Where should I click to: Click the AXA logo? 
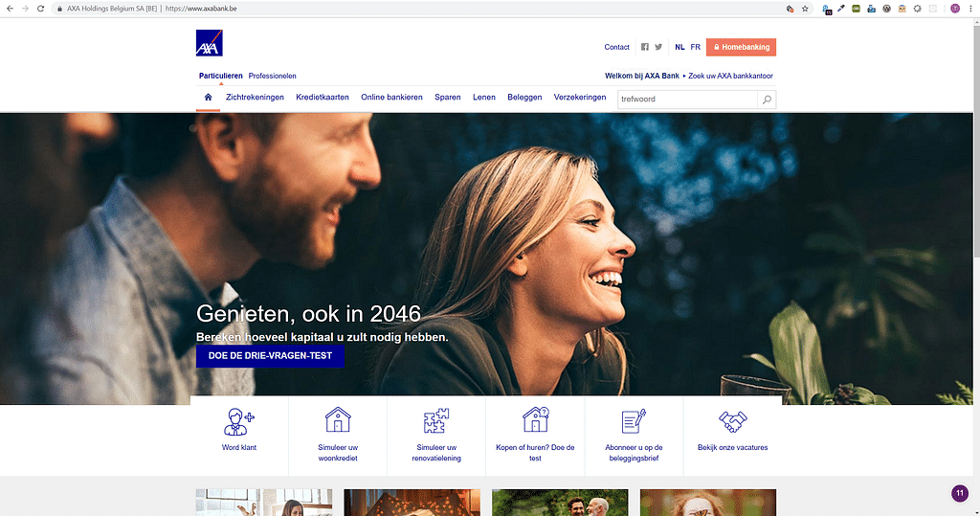point(210,44)
